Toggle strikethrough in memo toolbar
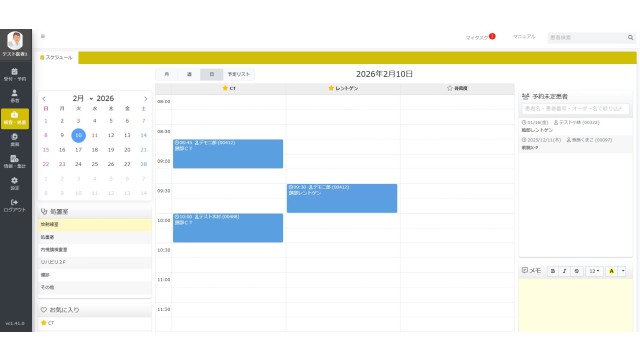This screenshot has height=360, width=640. pyautogui.click(x=576, y=271)
